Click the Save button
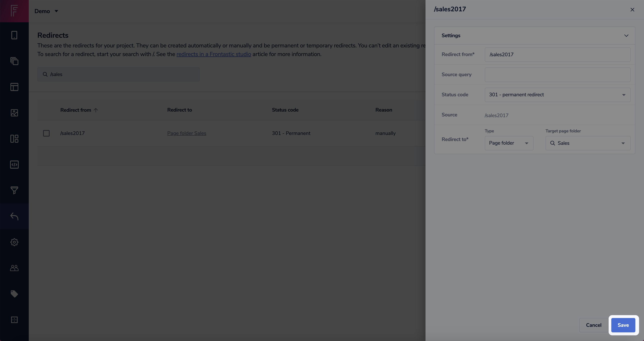Image resolution: width=644 pixels, height=341 pixels. click(623, 325)
